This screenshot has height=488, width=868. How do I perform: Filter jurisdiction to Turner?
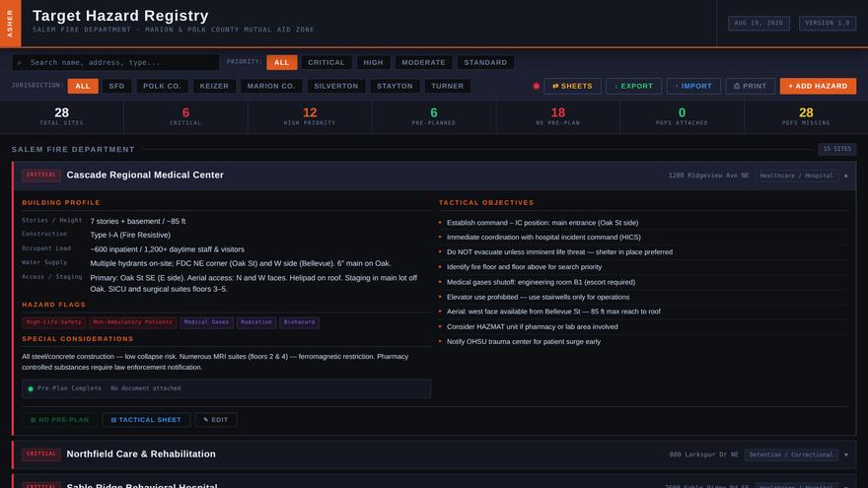tap(447, 87)
